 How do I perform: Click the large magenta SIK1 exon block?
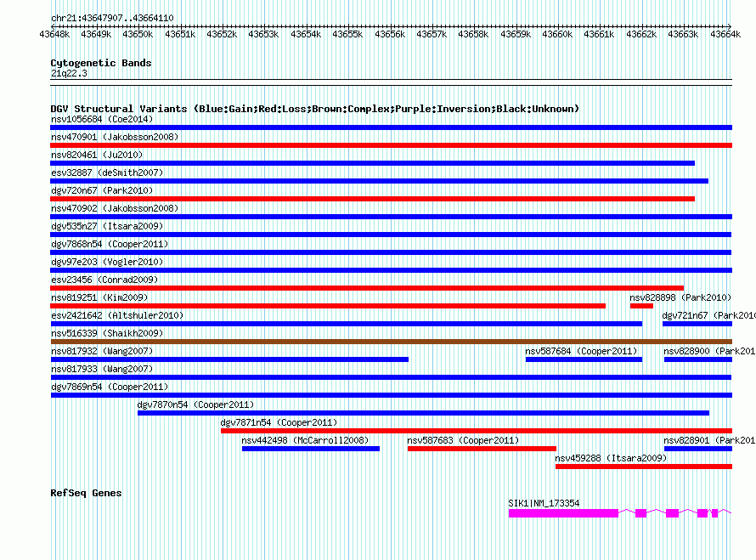pyautogui.click(x=563, y=513)
